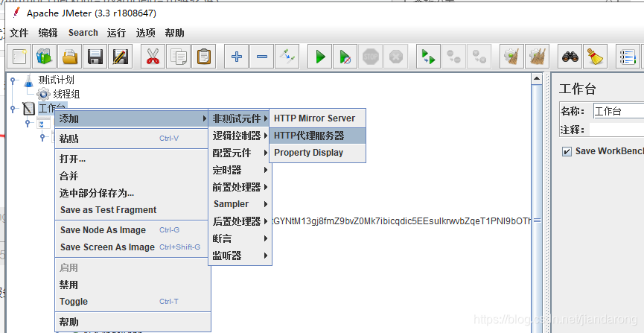This screenshot has width=644, height=333.
Task: Expand the 配置元件 submenu
Action: 240,153
